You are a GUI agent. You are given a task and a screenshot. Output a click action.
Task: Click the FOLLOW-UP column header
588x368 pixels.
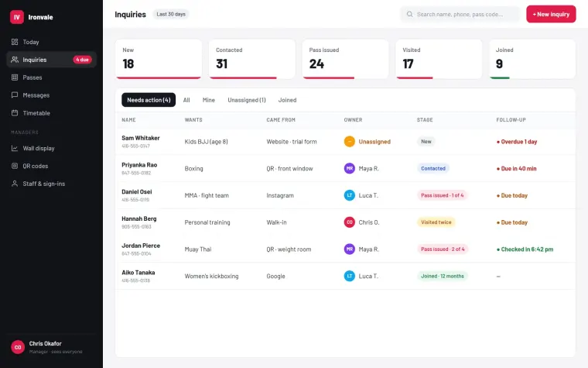[x=511, y=120]
